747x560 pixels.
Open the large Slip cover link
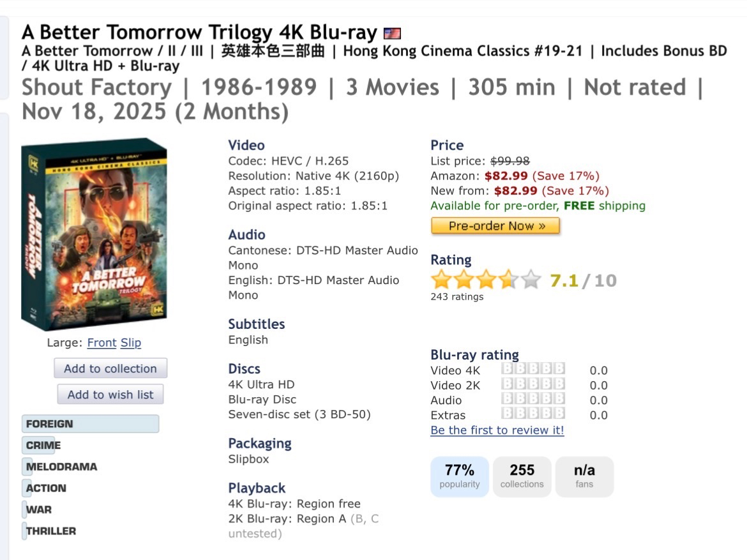pos(130,343)
